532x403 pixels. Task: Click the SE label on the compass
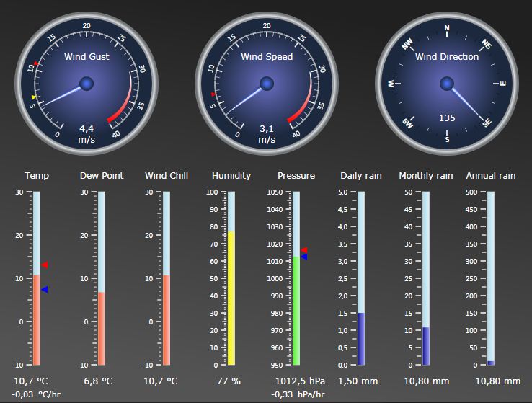click(487, 123)
